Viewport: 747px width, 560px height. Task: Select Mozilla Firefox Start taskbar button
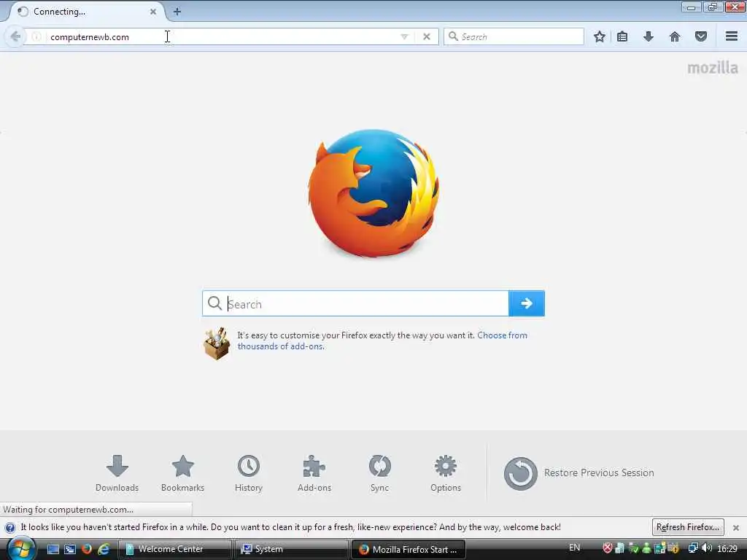[x=408, y=549]
